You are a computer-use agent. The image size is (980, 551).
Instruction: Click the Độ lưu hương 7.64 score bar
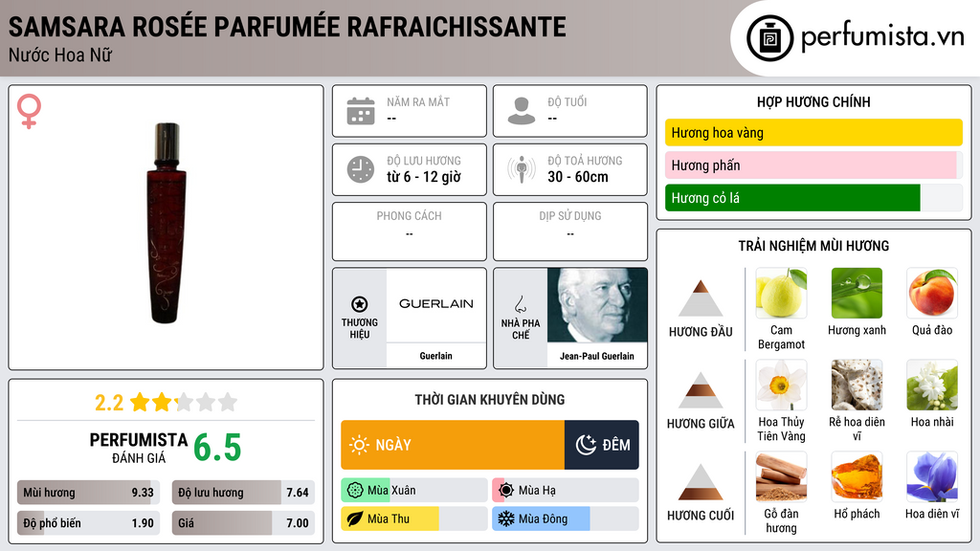[243, 493]
